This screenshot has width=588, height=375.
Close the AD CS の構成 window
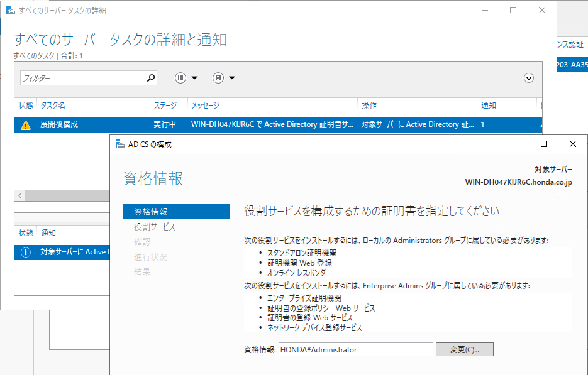coord(573,144)
